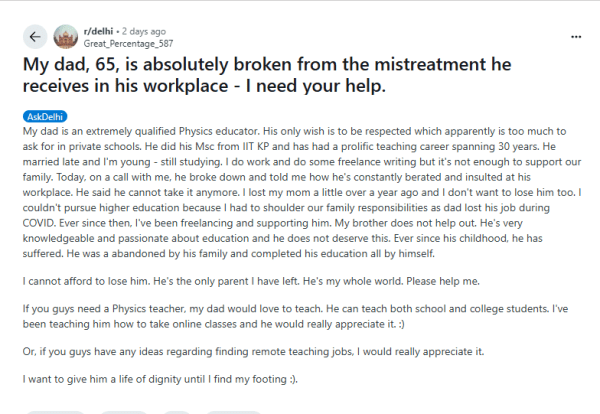Visit the r/delhi subreddit link
This screenshot has height=414, width=600.
98,32
